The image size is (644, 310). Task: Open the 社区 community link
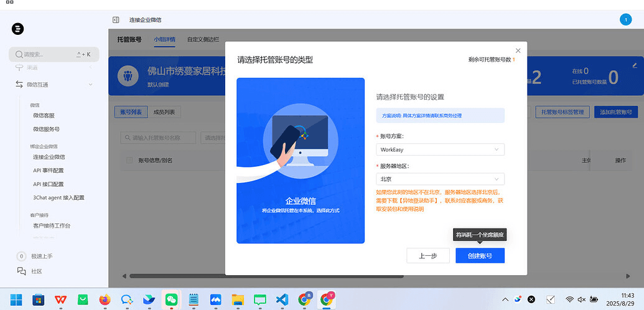click(37, 271)
